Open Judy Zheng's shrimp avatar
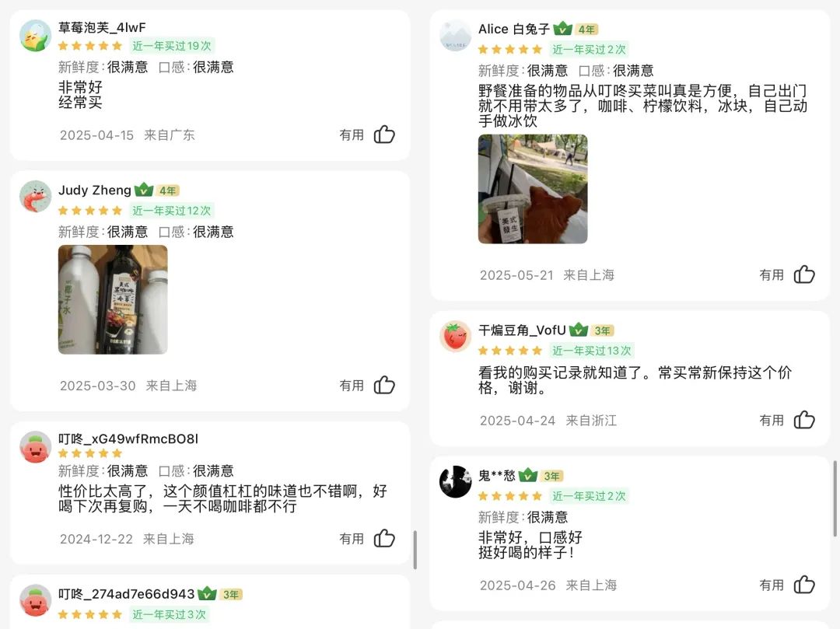 point(35,196)
